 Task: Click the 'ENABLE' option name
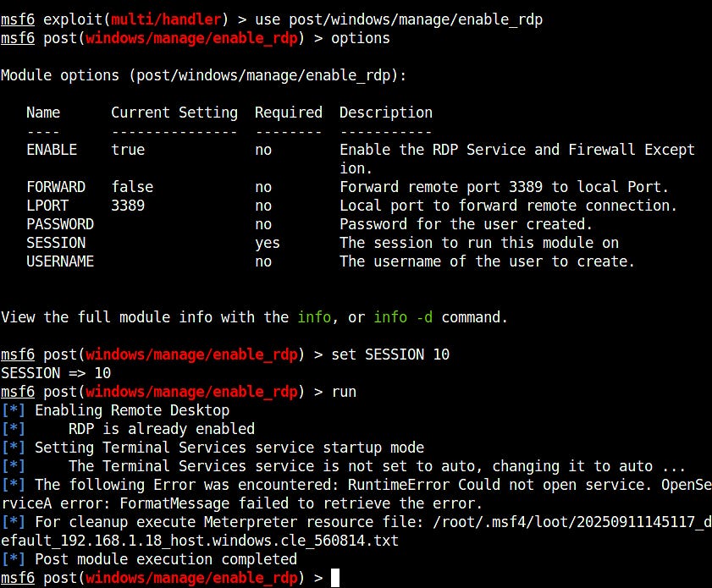tap(52, 150)
